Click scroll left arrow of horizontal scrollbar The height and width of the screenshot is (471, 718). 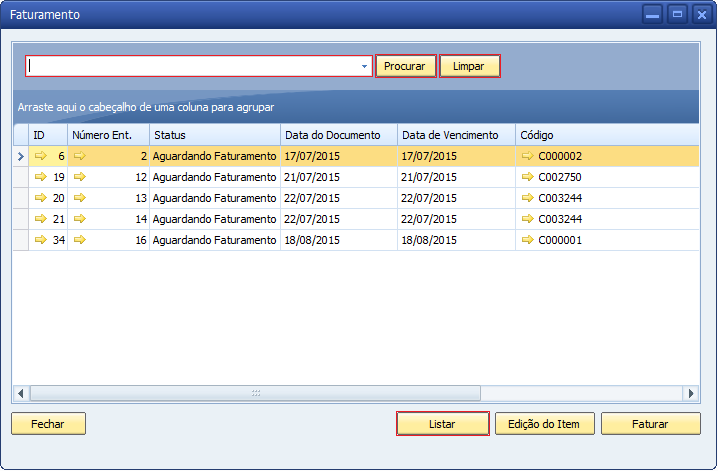coord(21,393)
